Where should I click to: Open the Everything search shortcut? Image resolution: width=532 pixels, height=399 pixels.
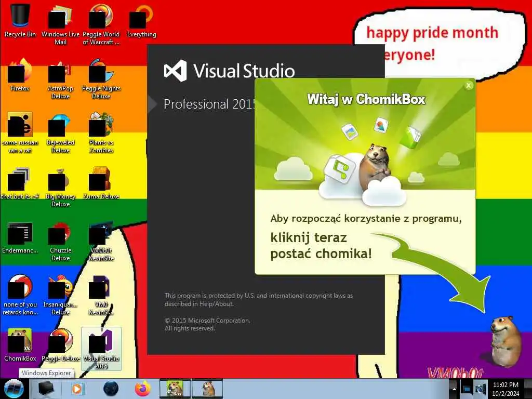point(141,20)
